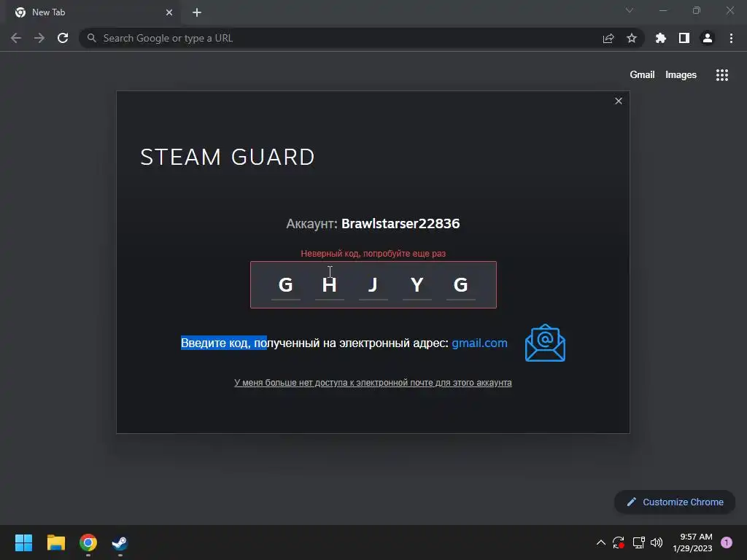Viewport: 747px width, 560px height.
Task: Open Steam from the taskbar
Action: pos(120,542)
